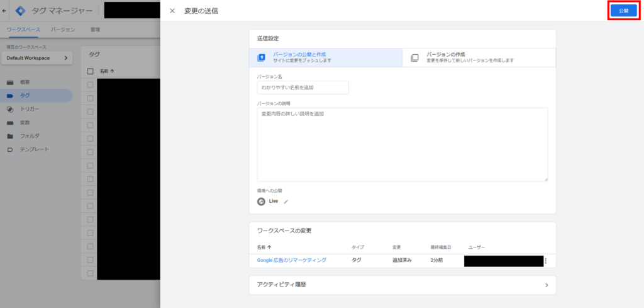The width and height of the screenshot is (644, 308).
Task: Click the Tag Manager logo icon
Action: pyautogui.click(x=20, y=11)
